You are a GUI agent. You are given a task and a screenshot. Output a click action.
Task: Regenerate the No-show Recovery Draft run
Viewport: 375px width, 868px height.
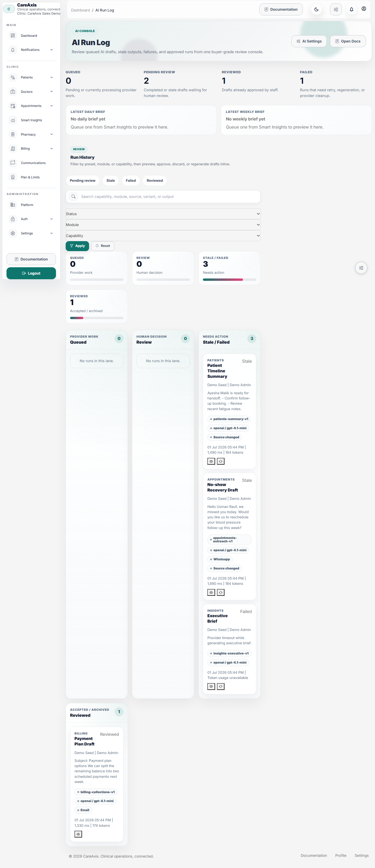point(221,592)
